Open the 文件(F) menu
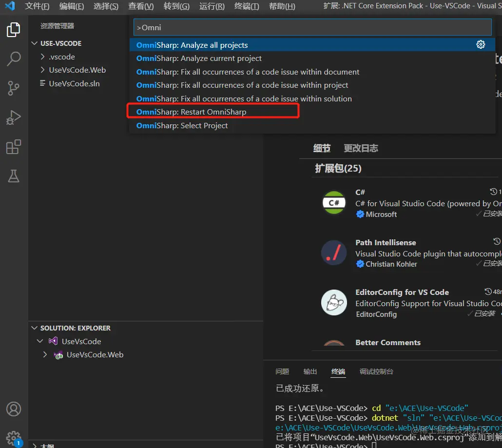The width and height of the screenshot is (502, 448). pyautogui.click(x=37, y=6)
